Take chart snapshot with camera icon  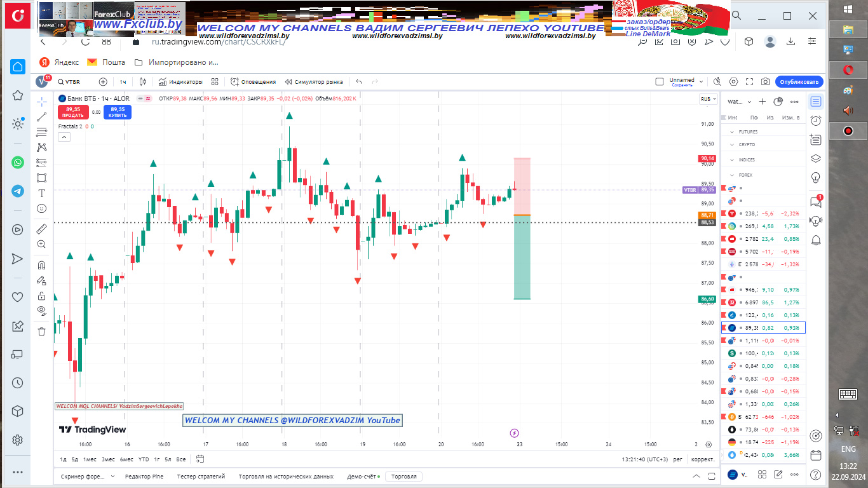click(766, 82)
